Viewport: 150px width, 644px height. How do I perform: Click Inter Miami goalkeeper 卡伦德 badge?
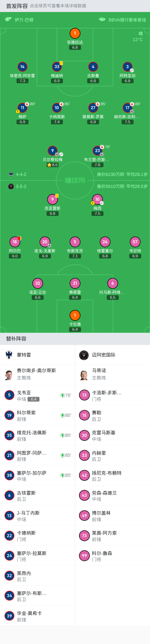click(x=75, y=315)
